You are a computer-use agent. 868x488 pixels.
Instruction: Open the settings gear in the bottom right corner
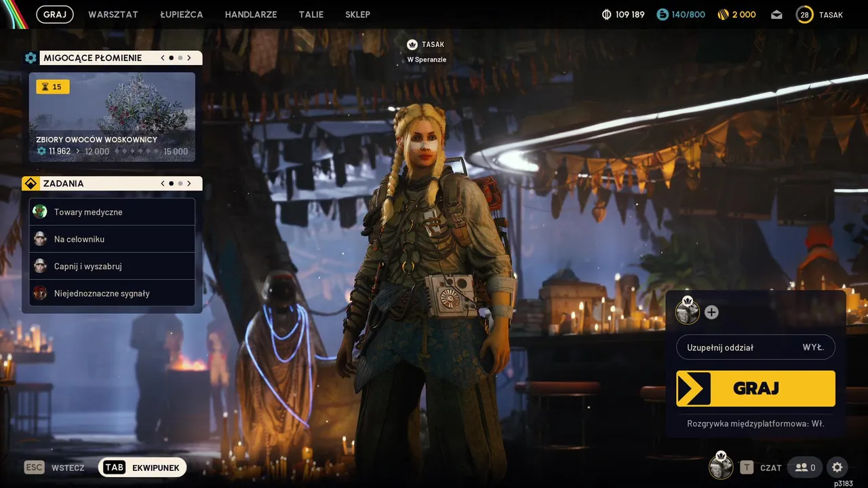click(x=837, y=467)
